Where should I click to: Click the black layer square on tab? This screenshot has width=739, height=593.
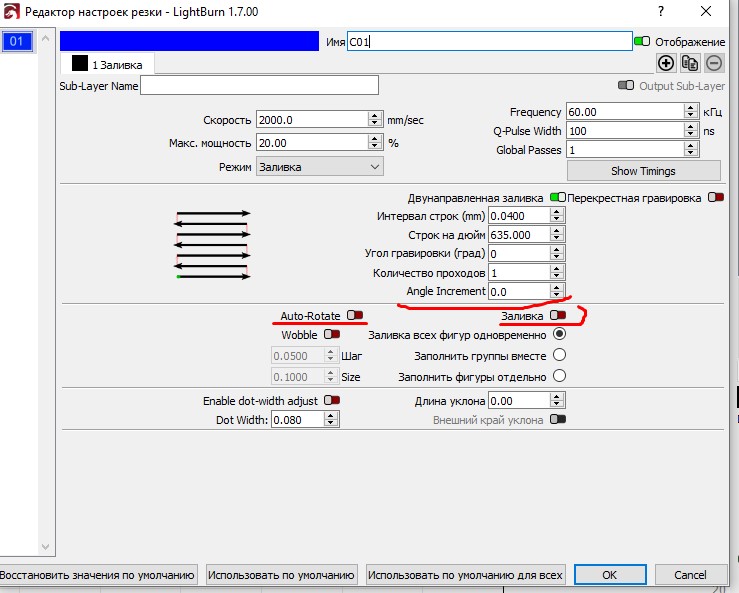pos(80,63)
